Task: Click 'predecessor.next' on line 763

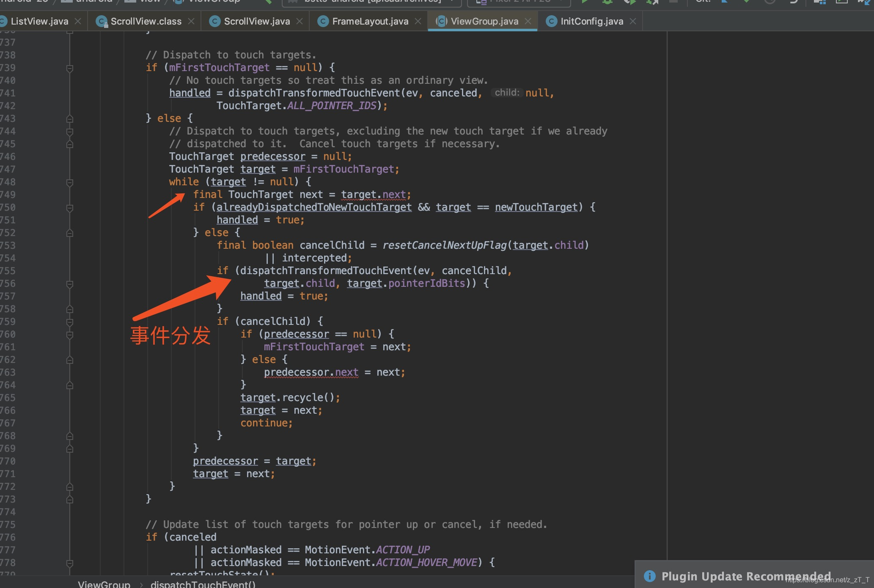Action: [x=311, y=372]
